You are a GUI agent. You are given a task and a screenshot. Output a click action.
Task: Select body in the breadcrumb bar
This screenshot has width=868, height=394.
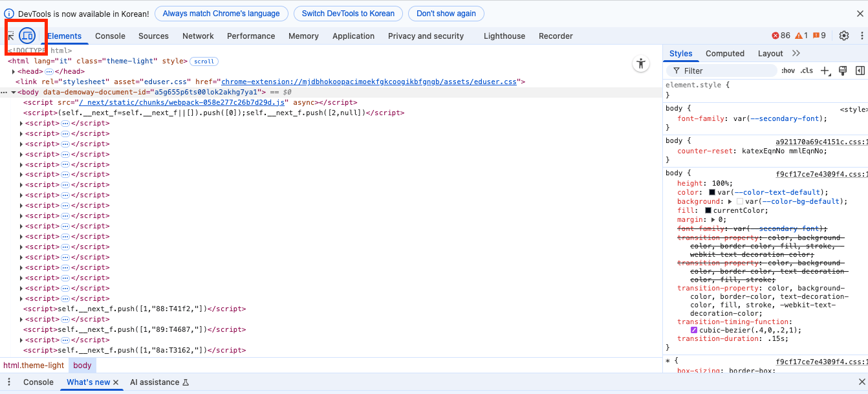82,366
